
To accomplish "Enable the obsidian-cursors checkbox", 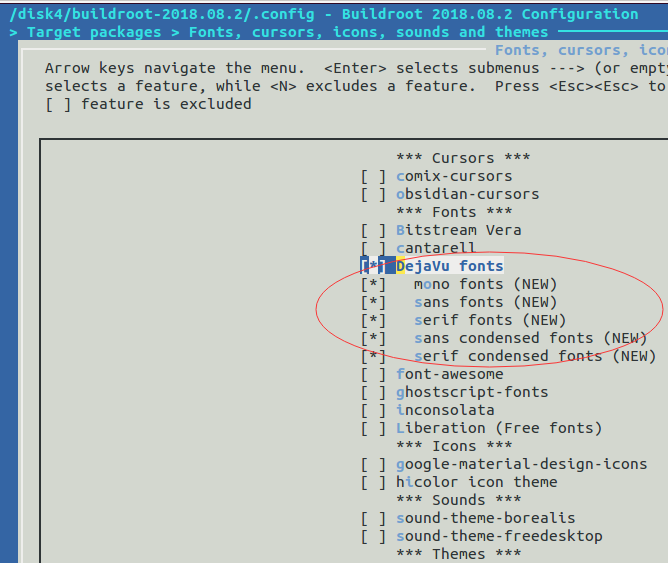I will click(373, 194).
